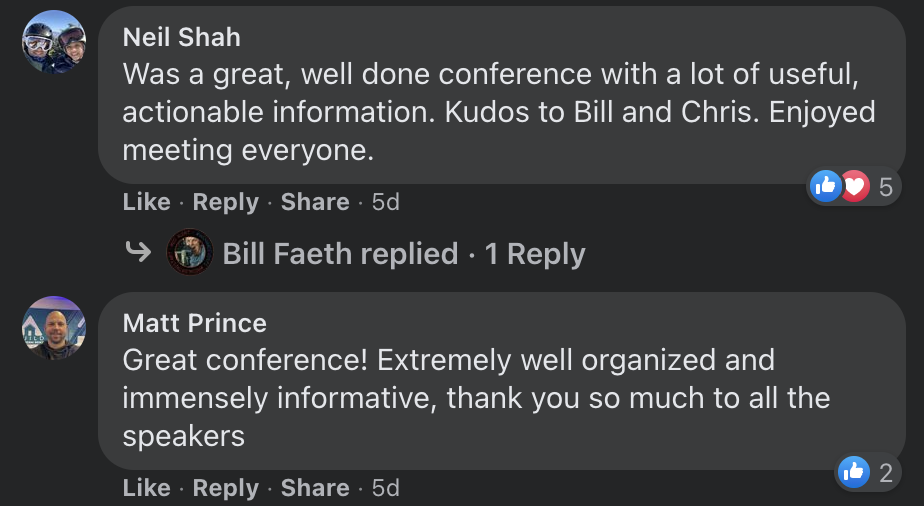View the 5 reactions count

coord(885,186)
